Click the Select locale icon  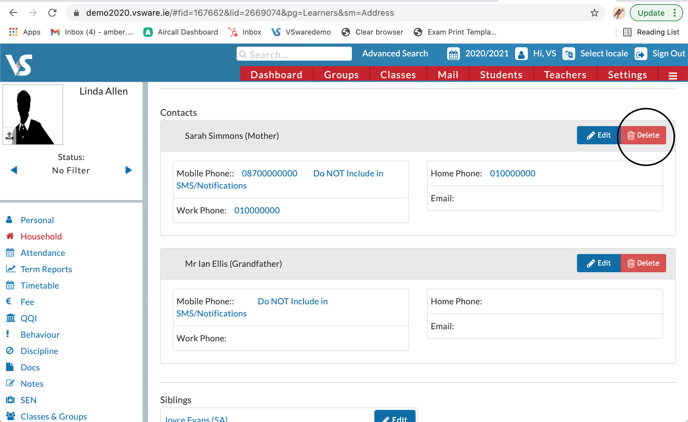click(x=568, y=54)
